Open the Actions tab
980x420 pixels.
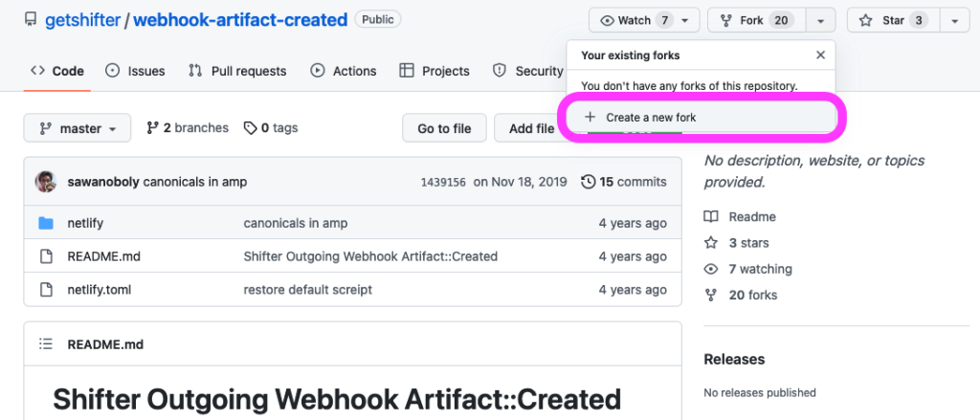click(344, 71)
